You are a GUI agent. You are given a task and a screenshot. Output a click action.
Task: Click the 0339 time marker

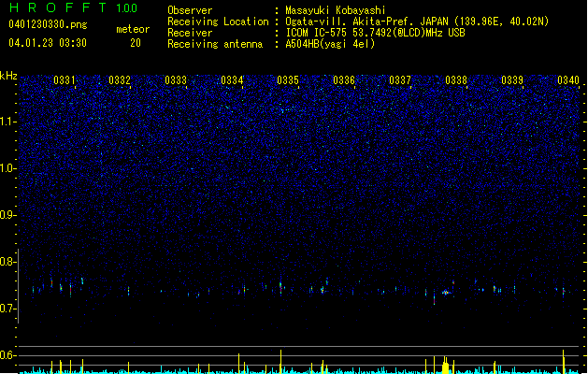pyautogui.click(x=512, y=79)
